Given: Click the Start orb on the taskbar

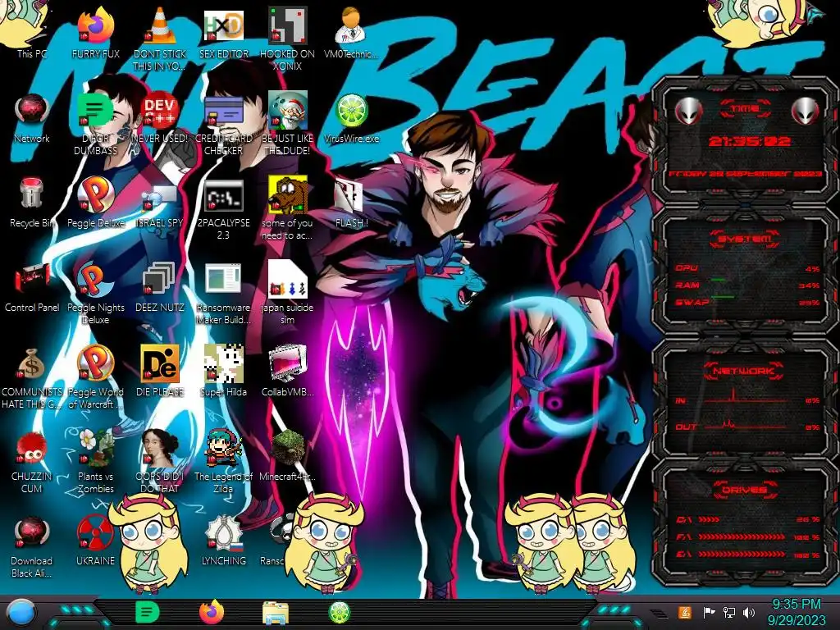Looking at the screenshot, I should click(21, 612).
